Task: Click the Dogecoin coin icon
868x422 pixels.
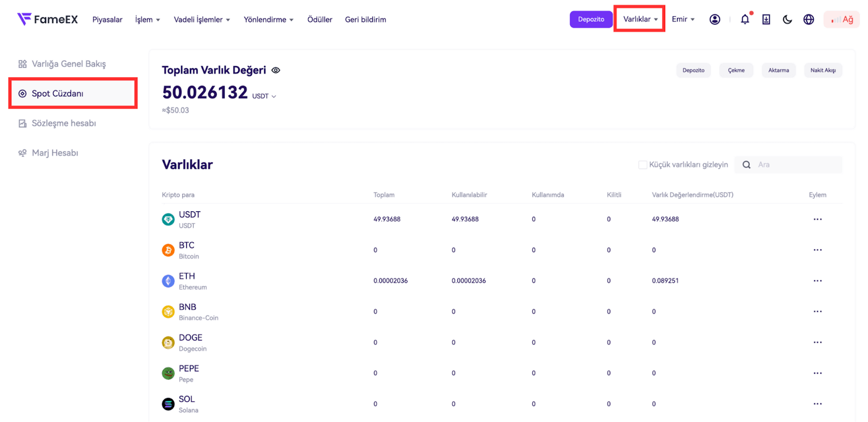Action: tap(168, 343)
